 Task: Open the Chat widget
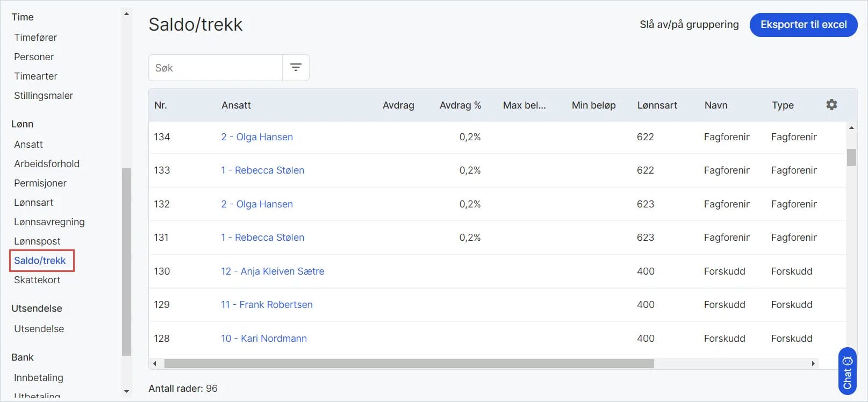pos(848,371)
